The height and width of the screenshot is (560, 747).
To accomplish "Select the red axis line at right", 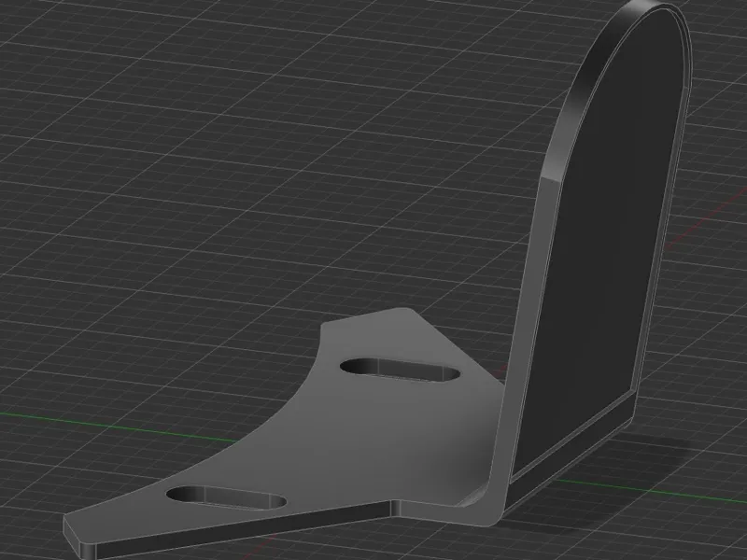I will (705, 219).
